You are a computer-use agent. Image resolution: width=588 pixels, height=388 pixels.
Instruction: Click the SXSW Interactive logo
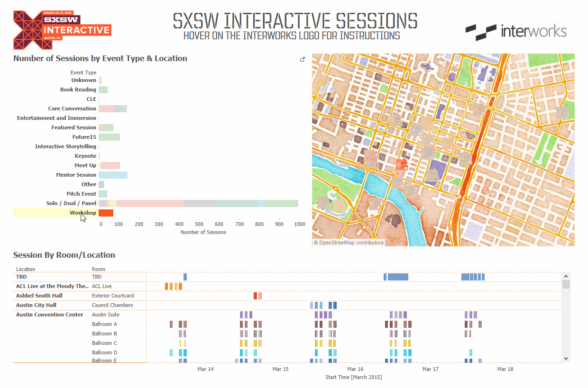[x=62, y=30]
